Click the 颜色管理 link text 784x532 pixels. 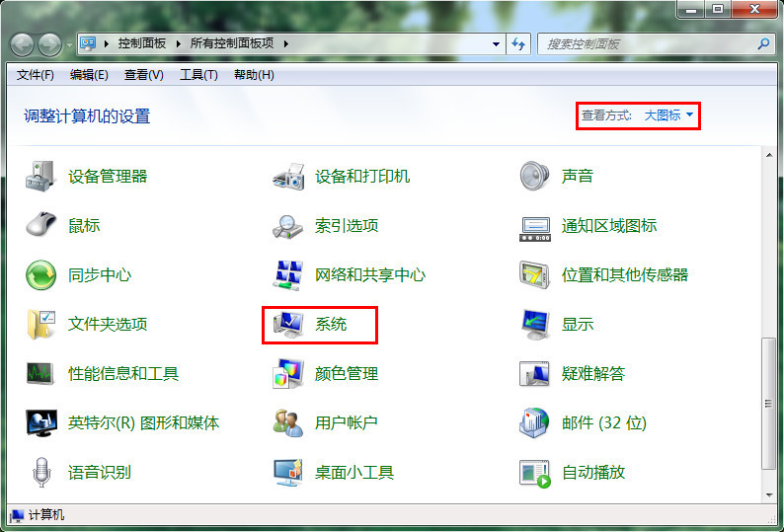346,373
